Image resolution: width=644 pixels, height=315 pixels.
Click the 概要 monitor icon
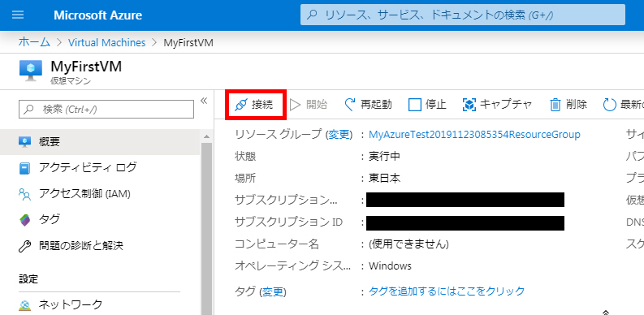[25, 142]
